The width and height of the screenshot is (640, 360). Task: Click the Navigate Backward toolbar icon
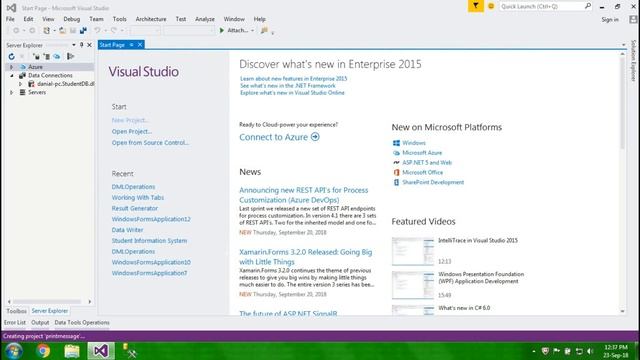[16, 30]
